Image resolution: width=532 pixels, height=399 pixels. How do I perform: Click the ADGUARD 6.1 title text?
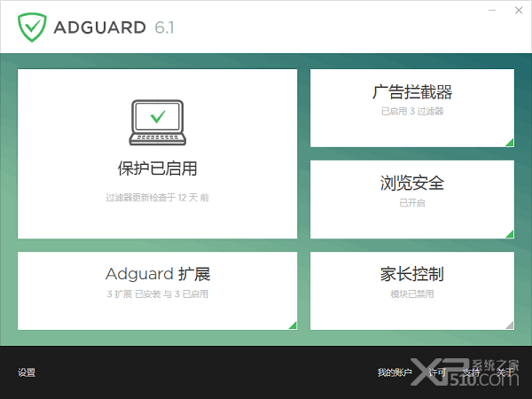(x=114, y=27)
